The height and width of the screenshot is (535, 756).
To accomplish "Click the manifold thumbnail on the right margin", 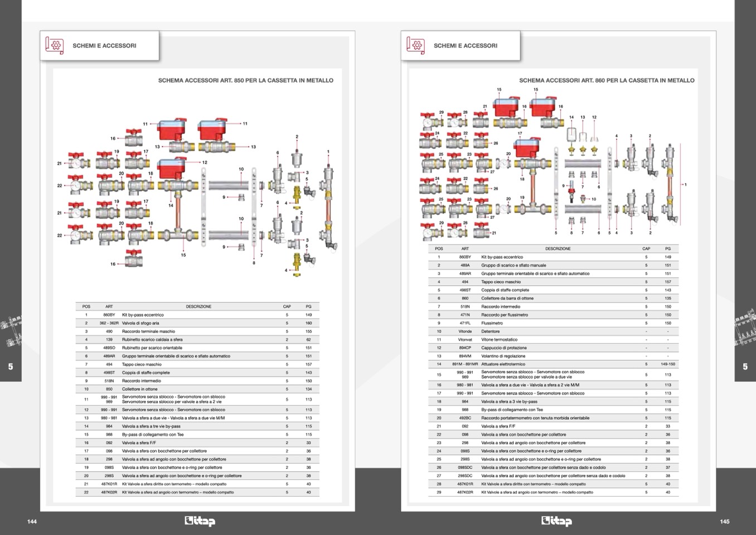I will tap(745, 330).
